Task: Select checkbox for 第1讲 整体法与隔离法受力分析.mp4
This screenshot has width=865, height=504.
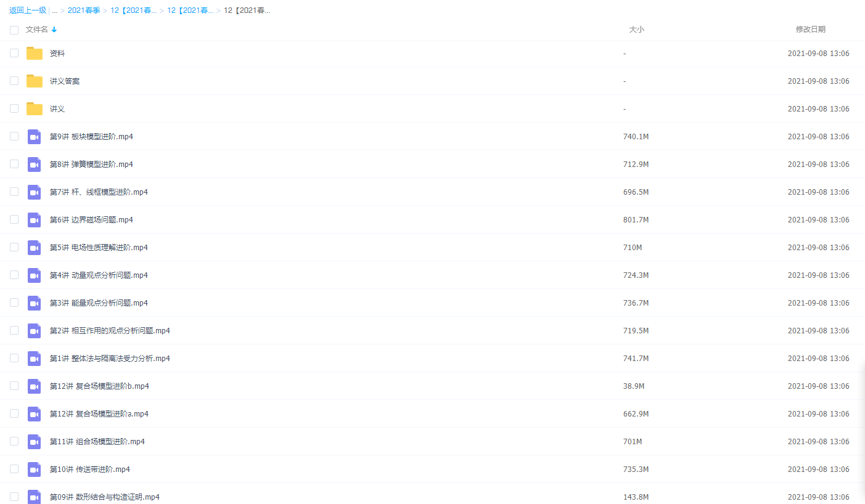Action: tap(14, 359)
